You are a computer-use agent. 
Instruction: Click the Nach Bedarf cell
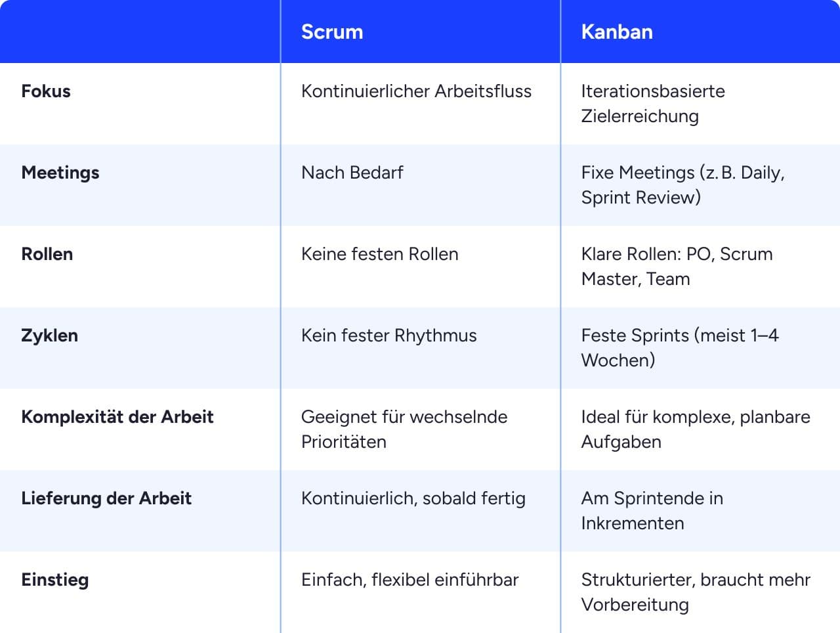352,173
